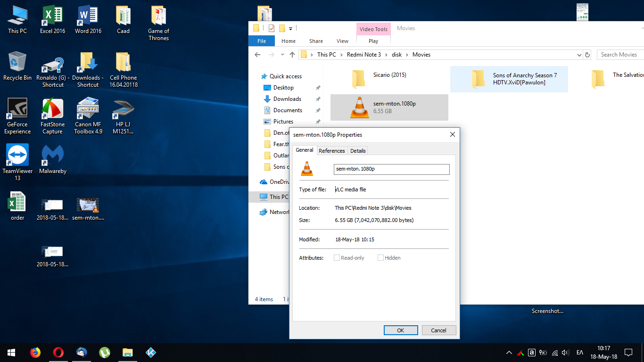Screen dimensions: 644x362
Task: Open Opera browser from the taskbar
Action: pyautogui.click(x=58, y=353)
